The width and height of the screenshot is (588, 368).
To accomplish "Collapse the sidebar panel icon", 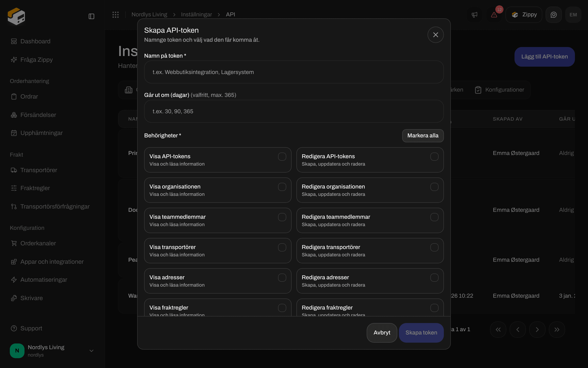I will (91, 16).
